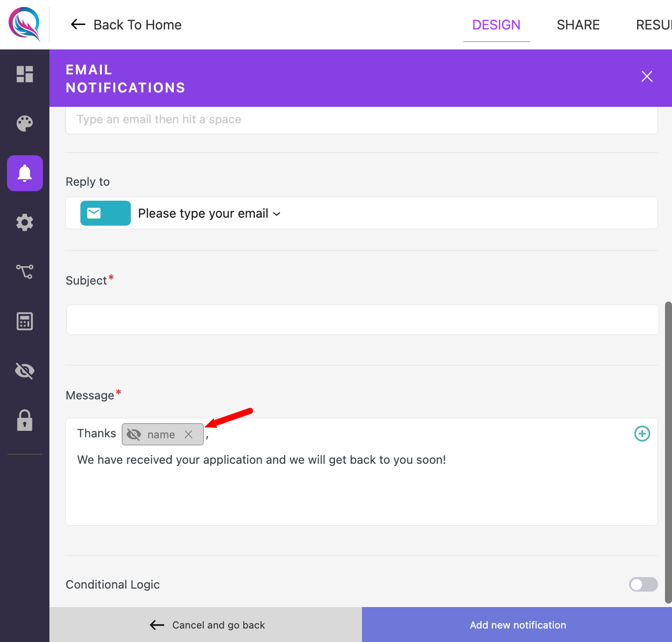Go Back To Home link
Screen dimensions: 672x642
[x=137, y=25]
